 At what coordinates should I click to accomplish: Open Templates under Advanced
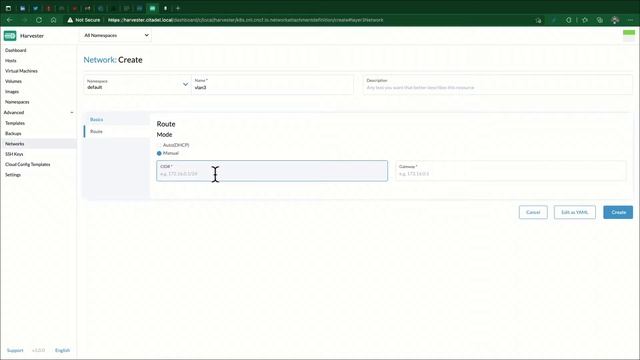coord(15,123)
